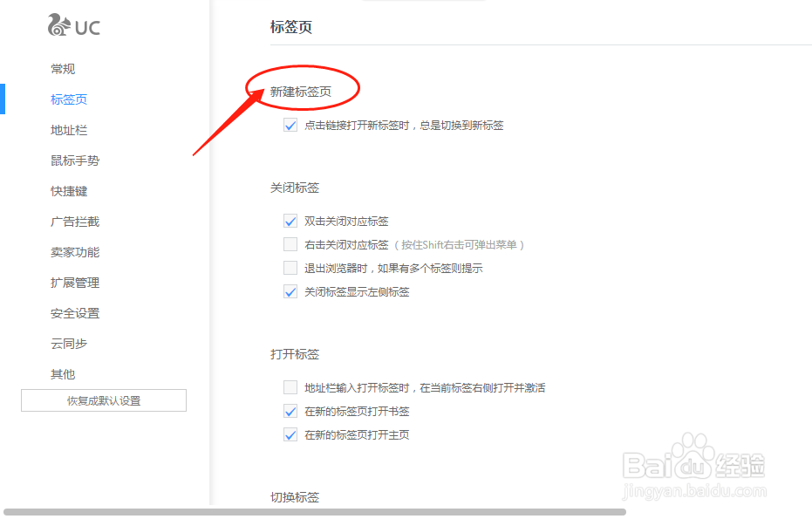Screen dimensions: 812x519
Task: Open the 常规 settings section
Action: [x=63, y=69]
